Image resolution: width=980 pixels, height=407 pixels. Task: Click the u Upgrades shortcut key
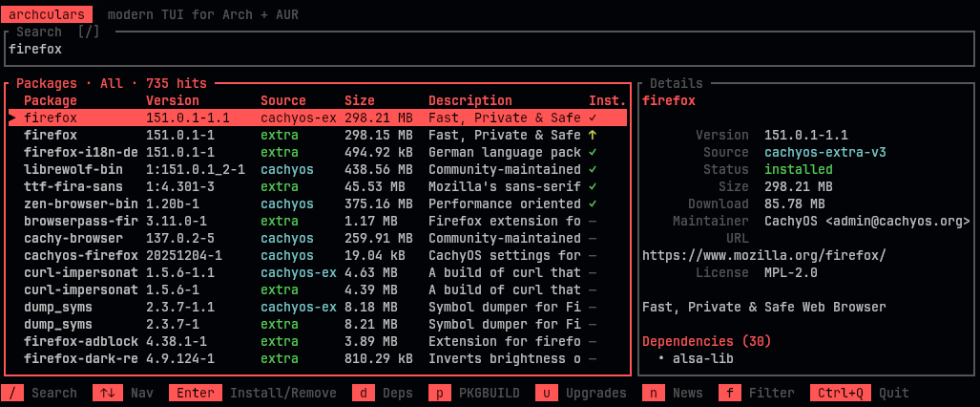pos(547,394)
